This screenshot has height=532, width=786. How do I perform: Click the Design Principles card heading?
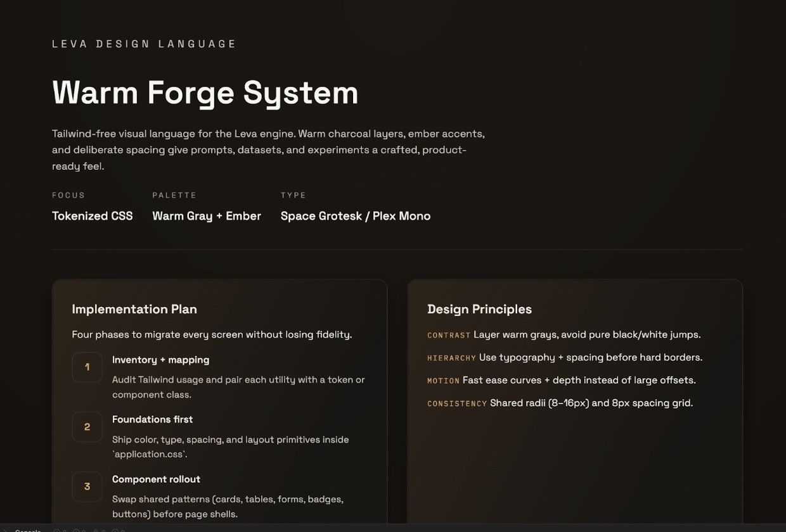(479, 309)
